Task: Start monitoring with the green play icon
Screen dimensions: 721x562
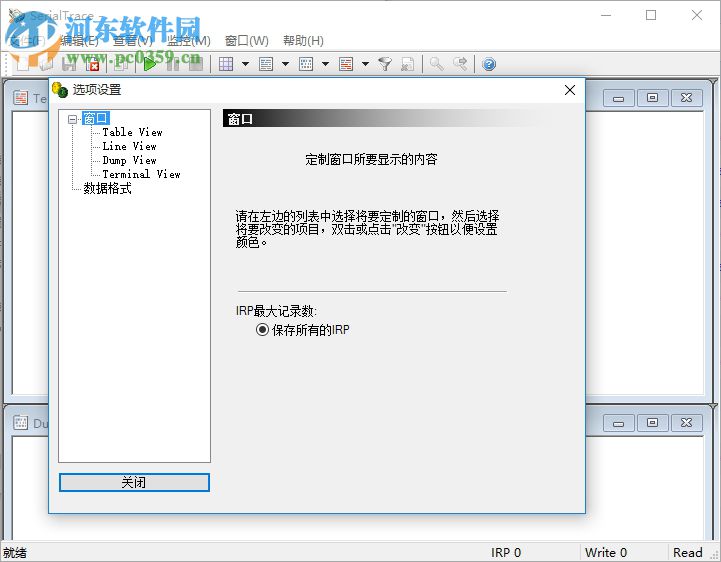Action: click(x=150, y=64)
